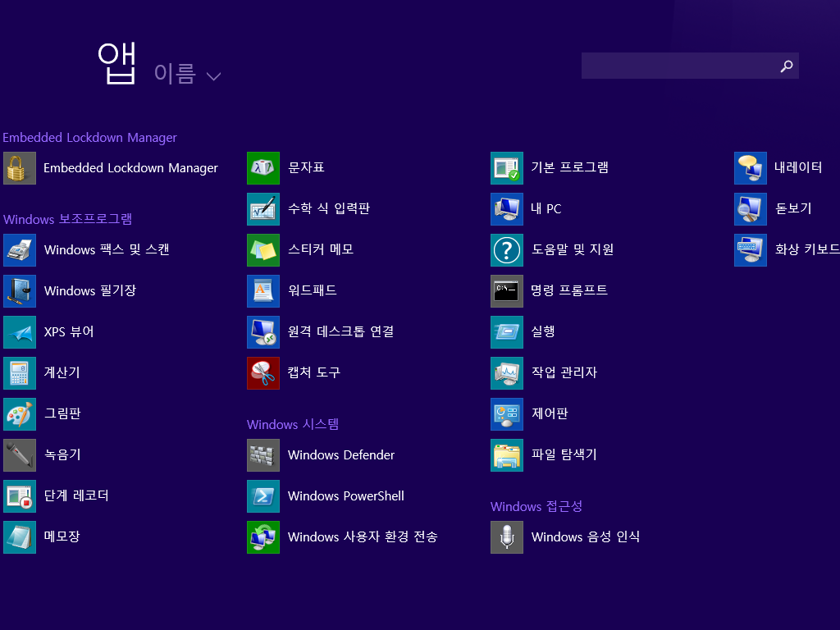Open the 제어판 control panel icon
The height and width of the screenshot is (630, 840).
pyautogui.click(x=507, y=414)
